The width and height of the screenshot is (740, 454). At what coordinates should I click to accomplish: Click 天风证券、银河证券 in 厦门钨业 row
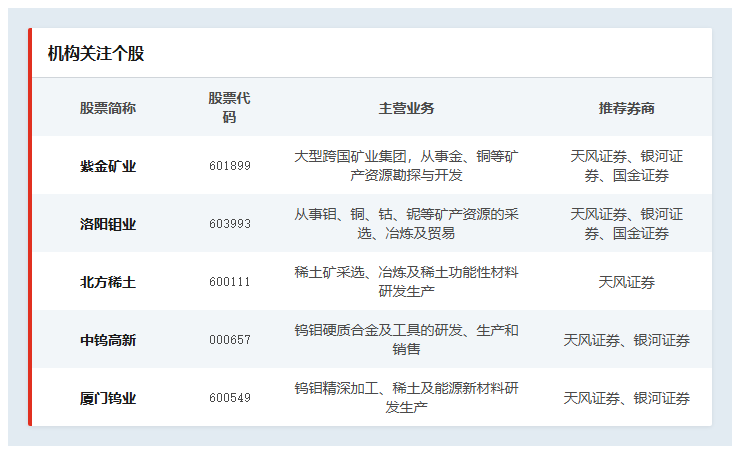pyautogui.click(x=626, y=398)
